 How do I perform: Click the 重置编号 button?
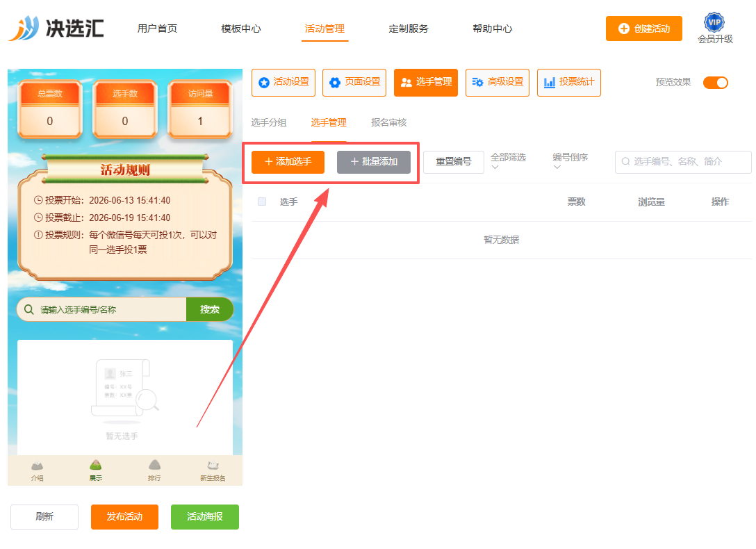[x=454, y=162]
